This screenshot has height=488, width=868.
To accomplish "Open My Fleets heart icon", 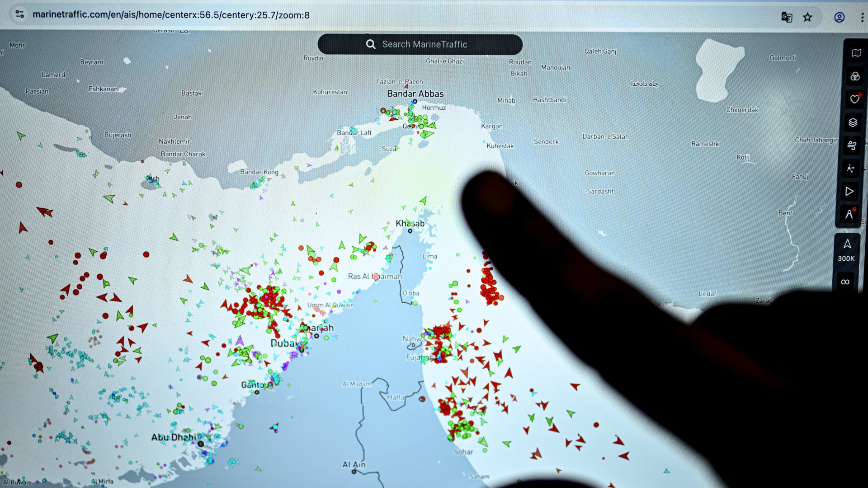I will point(854,99).
